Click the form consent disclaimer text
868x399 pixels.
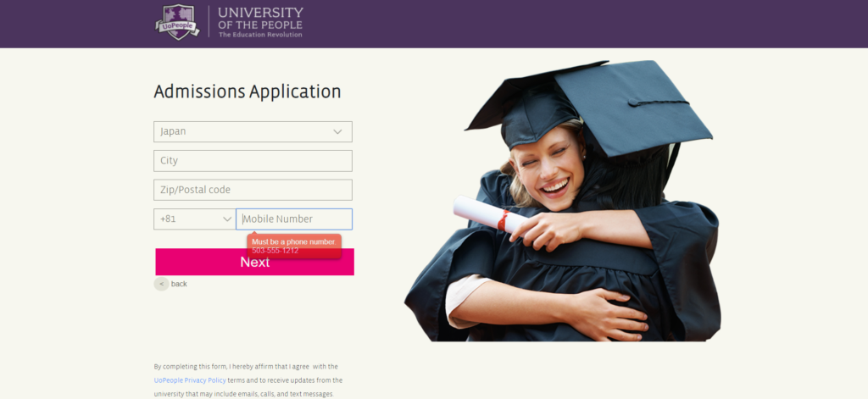coord(248,380)
